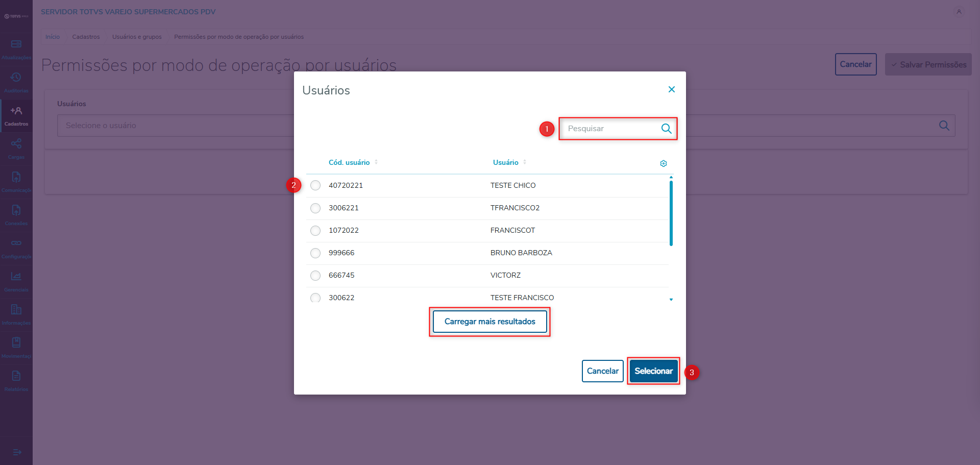Click scrollbar down arrow in user list
This screenshot has width=980, height=465.
coord(671,300)
